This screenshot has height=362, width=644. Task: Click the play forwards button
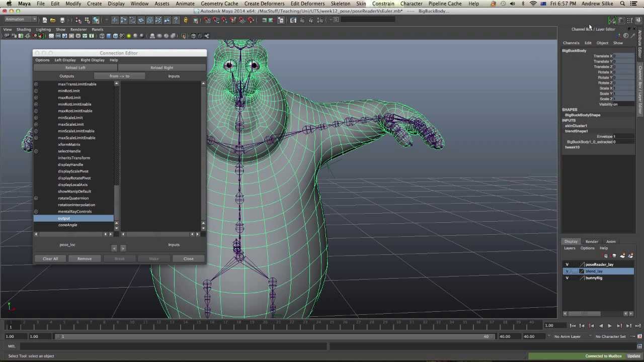[x=610, y=326]
